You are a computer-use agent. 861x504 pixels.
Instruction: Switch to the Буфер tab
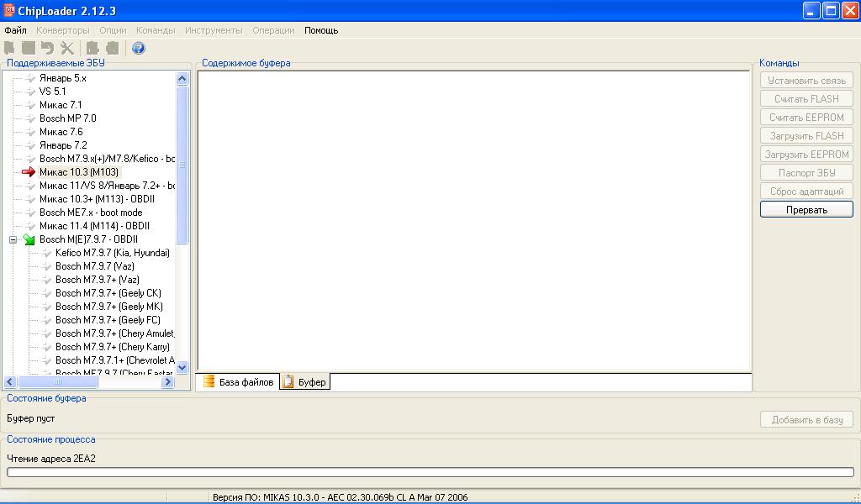[x=305, y=381]
